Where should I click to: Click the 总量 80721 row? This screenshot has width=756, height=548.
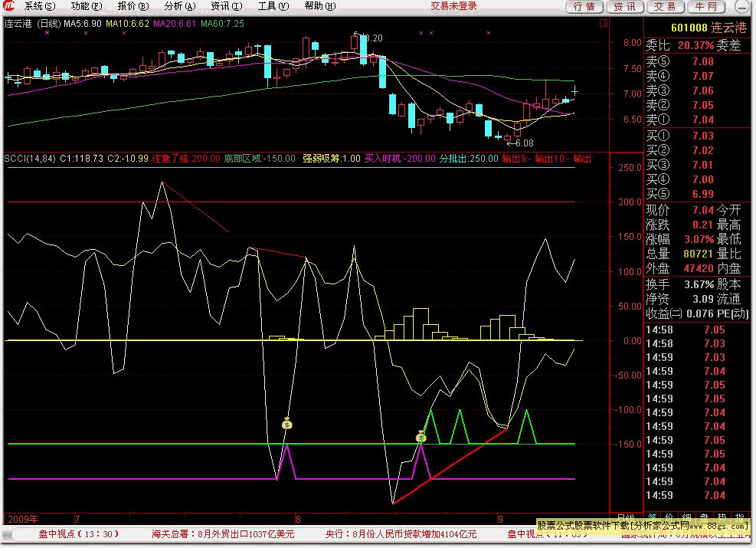(x=679, y=253)
